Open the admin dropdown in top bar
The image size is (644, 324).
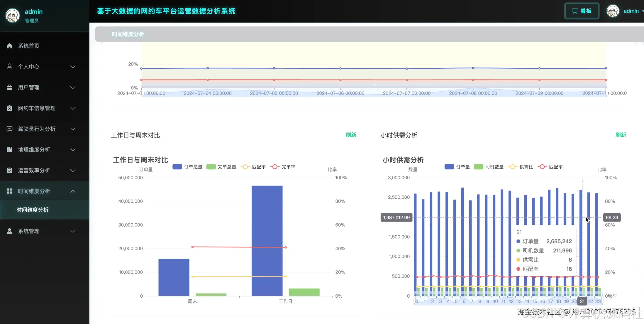[x=631, y=11]
